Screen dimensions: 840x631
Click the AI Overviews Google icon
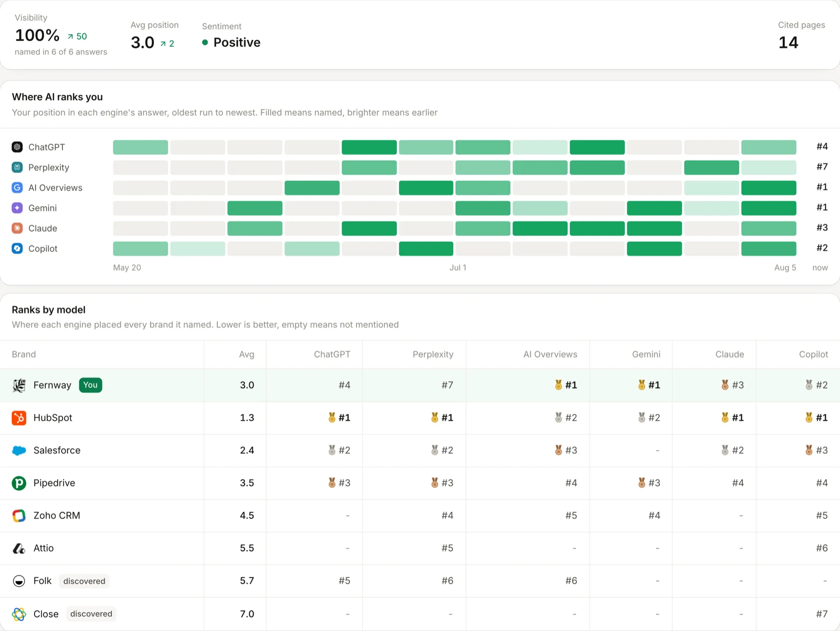(17, 188)
